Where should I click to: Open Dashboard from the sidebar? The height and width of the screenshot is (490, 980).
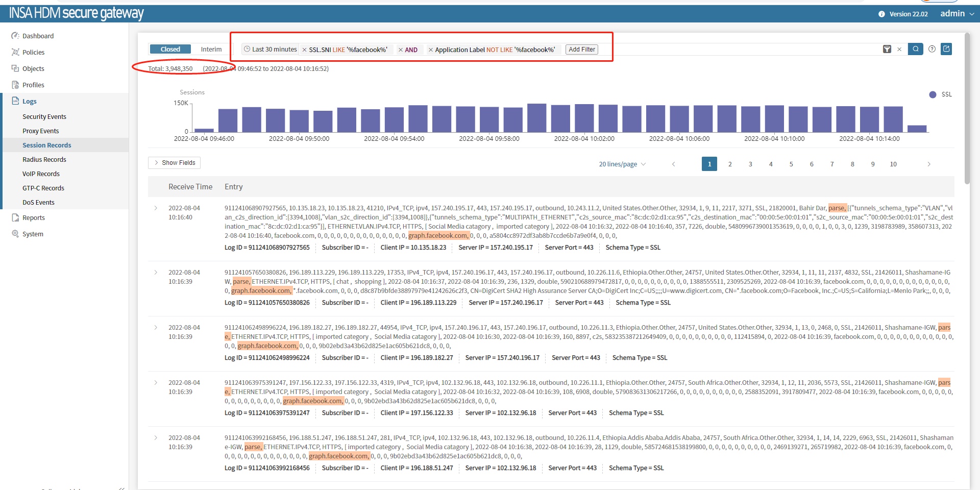point(38,36)
